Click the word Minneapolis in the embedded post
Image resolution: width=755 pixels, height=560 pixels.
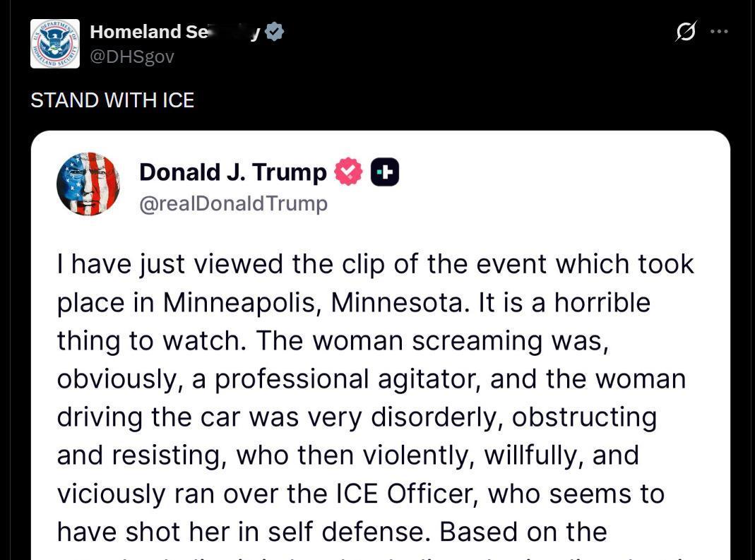coord(242,303)
